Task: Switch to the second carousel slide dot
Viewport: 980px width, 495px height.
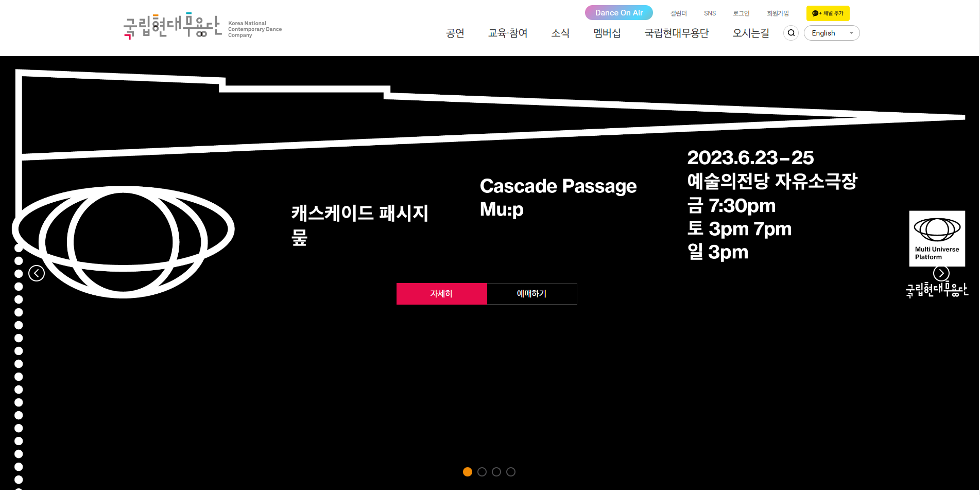Action: pos(482,472)
